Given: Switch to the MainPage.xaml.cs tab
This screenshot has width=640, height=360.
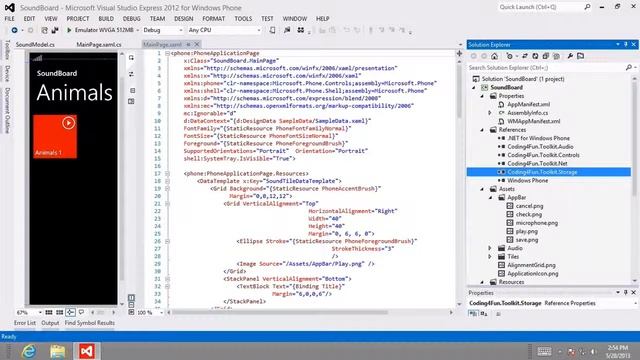Looking at the screenshot, I should click(x=99, y=44).
